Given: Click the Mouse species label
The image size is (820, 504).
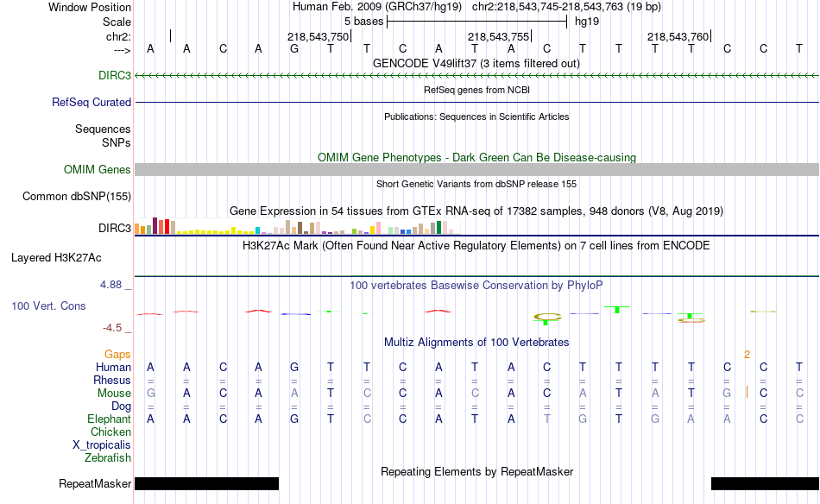Looking at the screenshot, I should [114, 394].
